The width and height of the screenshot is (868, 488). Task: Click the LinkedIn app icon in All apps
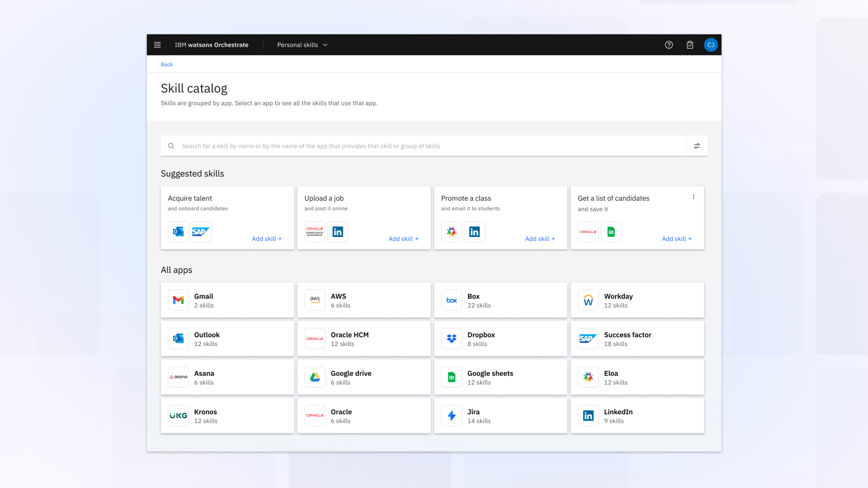(588, 416)
